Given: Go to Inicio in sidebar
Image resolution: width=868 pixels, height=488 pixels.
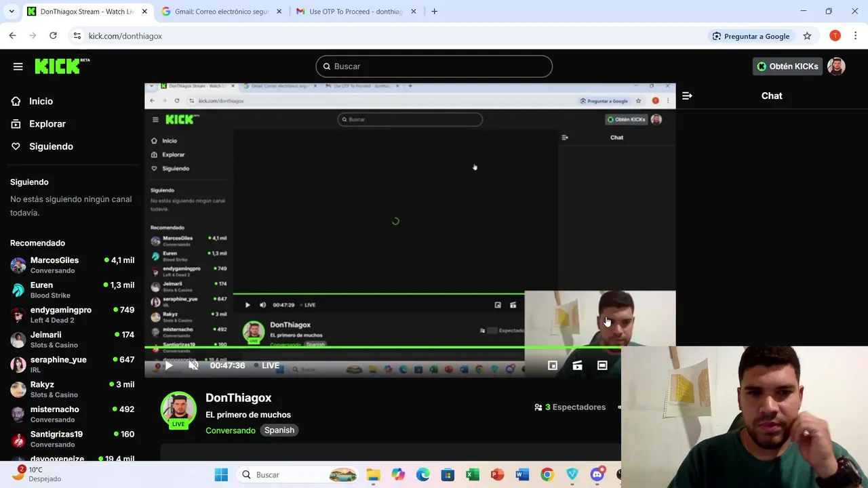Looking at the screenshot, I should coord(41,101).
